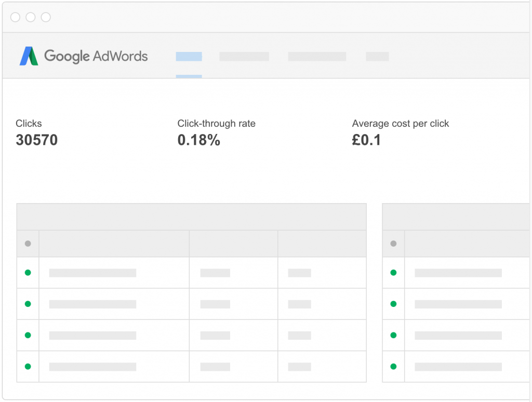Click the Click-through rate value 0.18%

199,140
